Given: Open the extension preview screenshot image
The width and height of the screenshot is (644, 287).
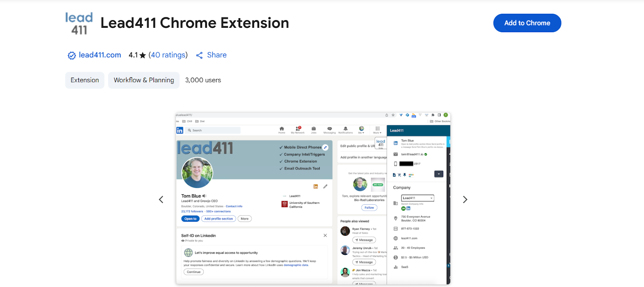Looking at the screenshot, I should (x=313, y=198).
